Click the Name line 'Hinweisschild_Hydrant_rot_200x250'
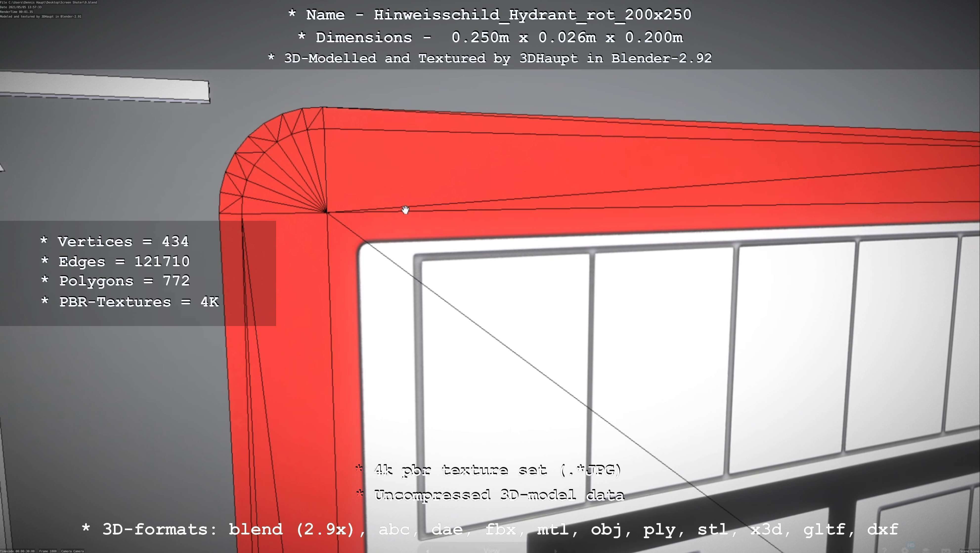The image size is (980, 553). 490,15
